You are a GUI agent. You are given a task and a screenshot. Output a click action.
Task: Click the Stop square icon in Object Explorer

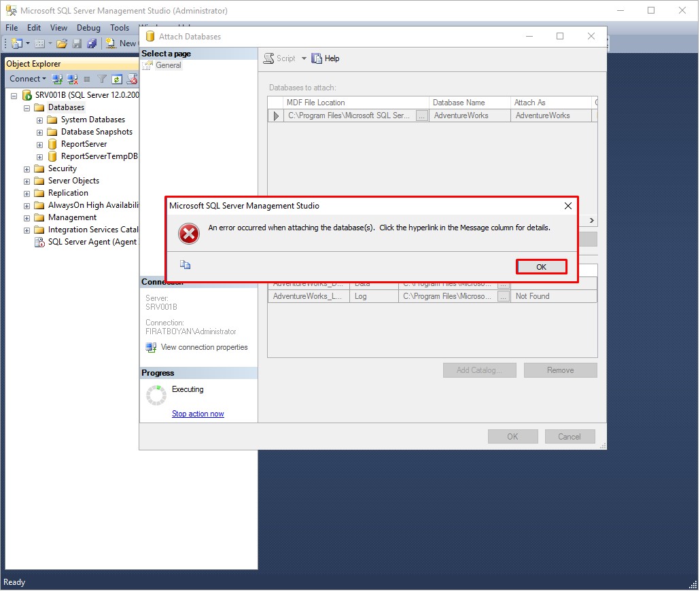pyautogui.click(x=87, y=79)
